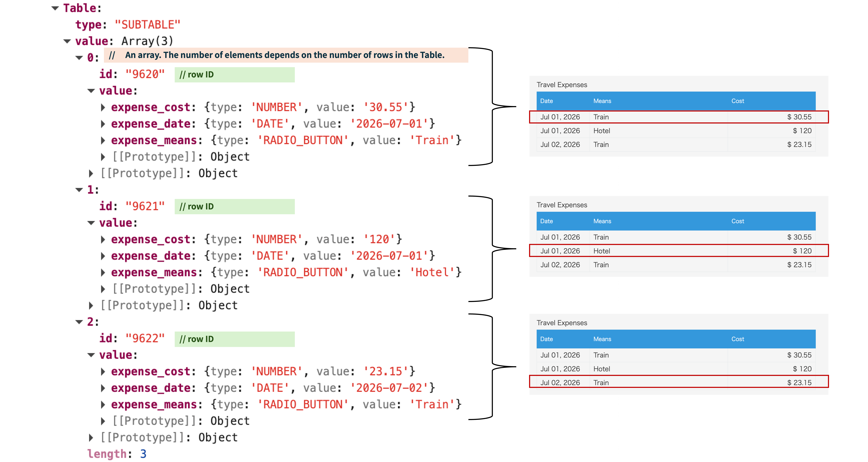Image resolution: width=868 pixels, height=462 pixels.
Task: Click the array comment about number of rows
Action: (x=286, y=55)
